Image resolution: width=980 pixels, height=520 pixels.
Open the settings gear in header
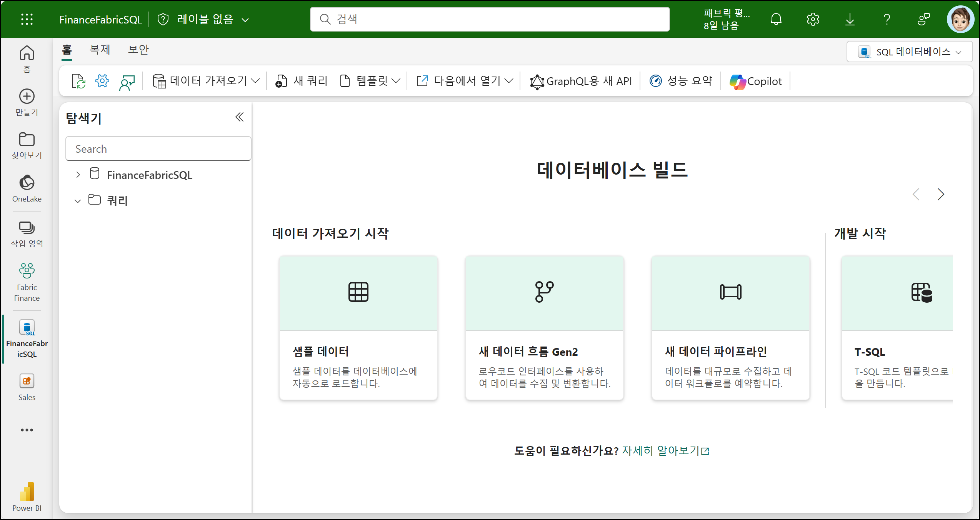813,19
